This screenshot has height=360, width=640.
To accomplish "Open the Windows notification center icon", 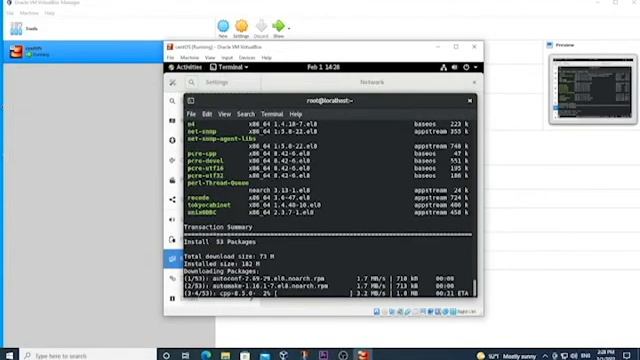I will point(627,356).
